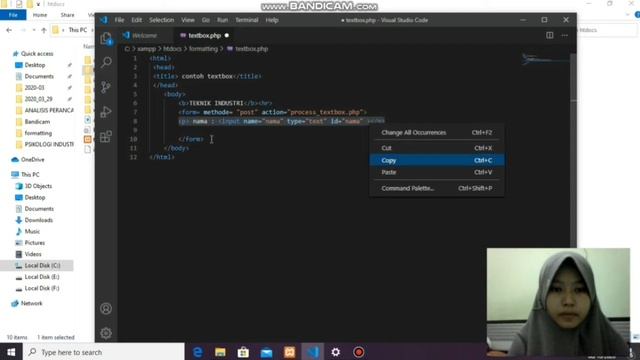Open the Run and Debug view
640x360 pixels.
106,111
